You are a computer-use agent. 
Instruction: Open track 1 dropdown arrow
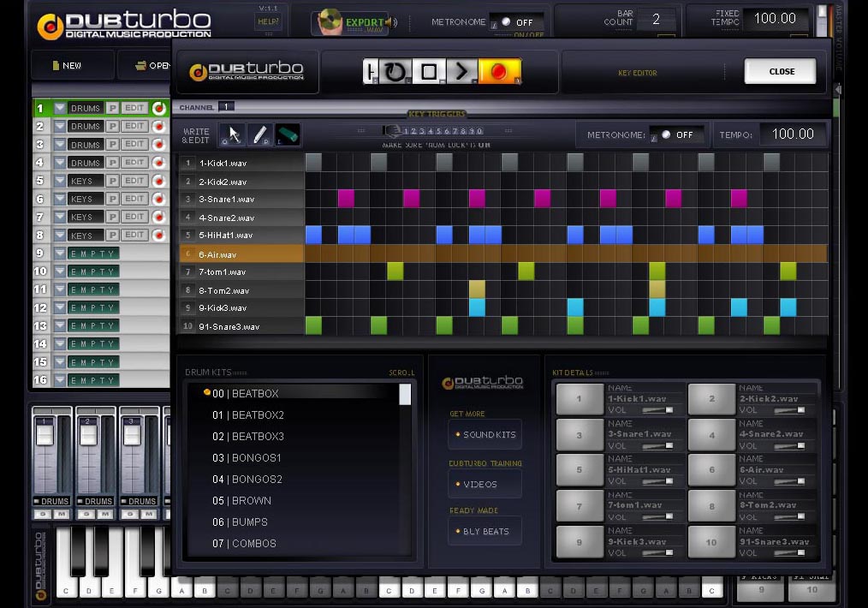(59, 108)
